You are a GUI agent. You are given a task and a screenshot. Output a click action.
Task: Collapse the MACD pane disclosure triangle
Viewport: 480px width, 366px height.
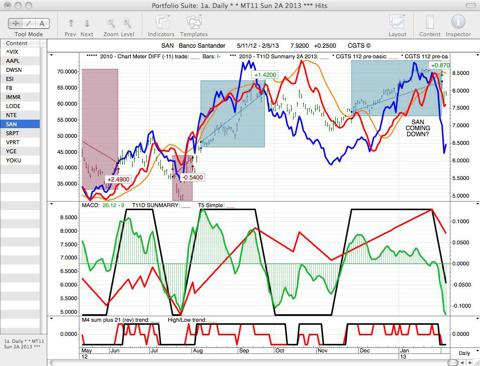pyautogui.click(x=51, y=203)
